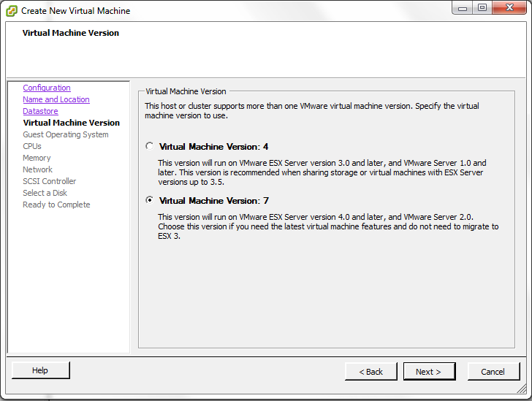Maximize the Create New Virtual Machine window
This screenshot has width=532, height=401.
click(482, 8)
